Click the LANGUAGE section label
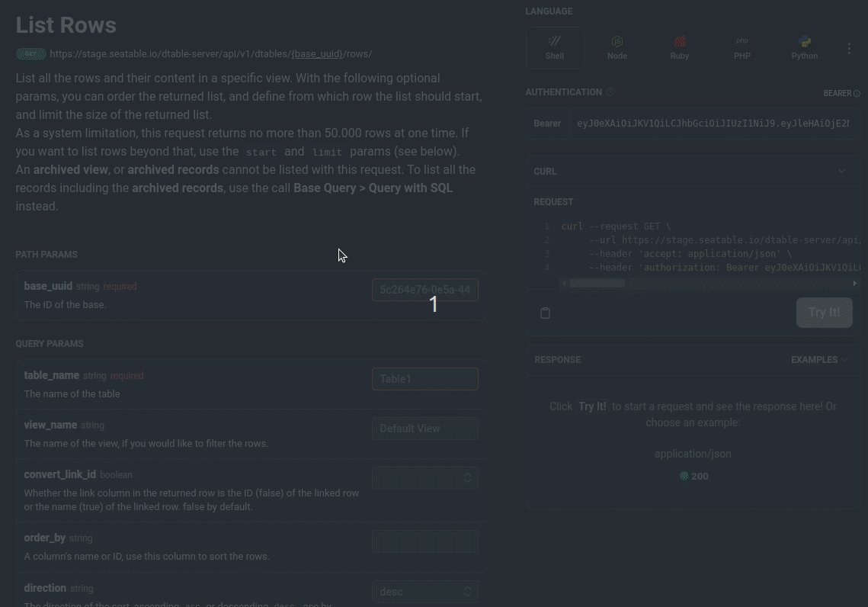 549,11
